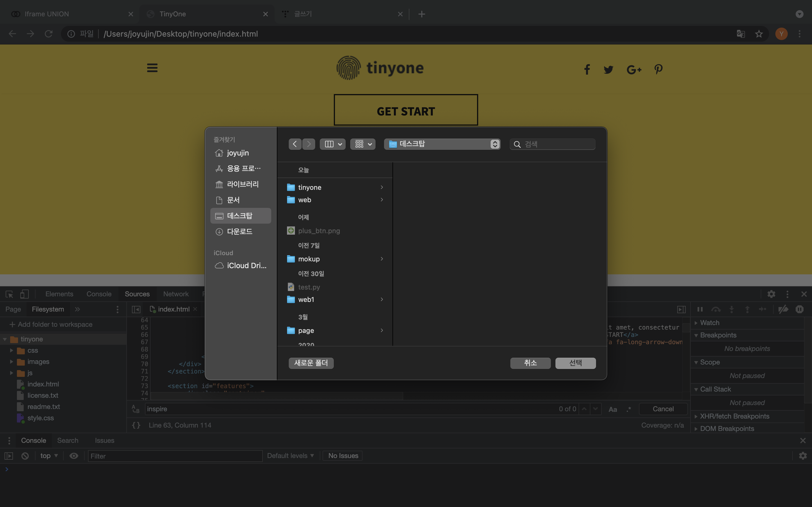The height and width of the screenshot is (507, 812).
Task: Click the 새로운 폴더 button
Action: pyautogui.click(x=311, y=363)
